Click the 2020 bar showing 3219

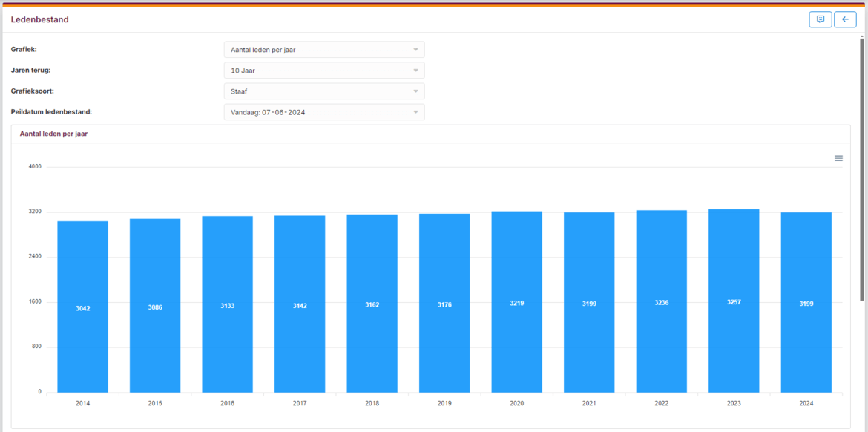pos(517,302)
